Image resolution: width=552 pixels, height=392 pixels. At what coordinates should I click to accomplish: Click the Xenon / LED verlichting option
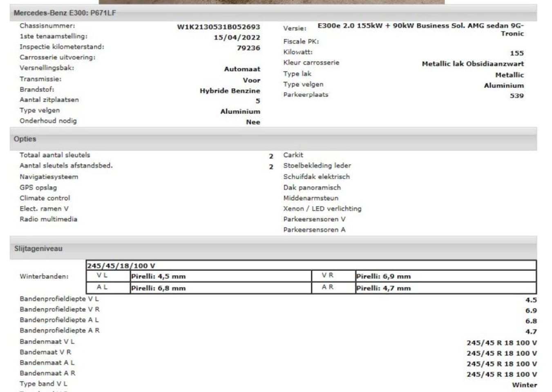322,209
